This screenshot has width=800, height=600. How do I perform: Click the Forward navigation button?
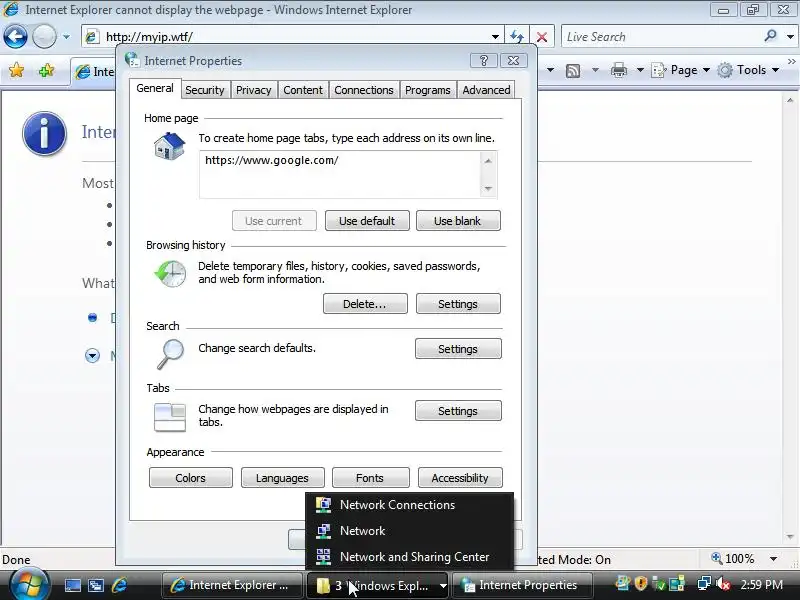[x=44, y=37]
